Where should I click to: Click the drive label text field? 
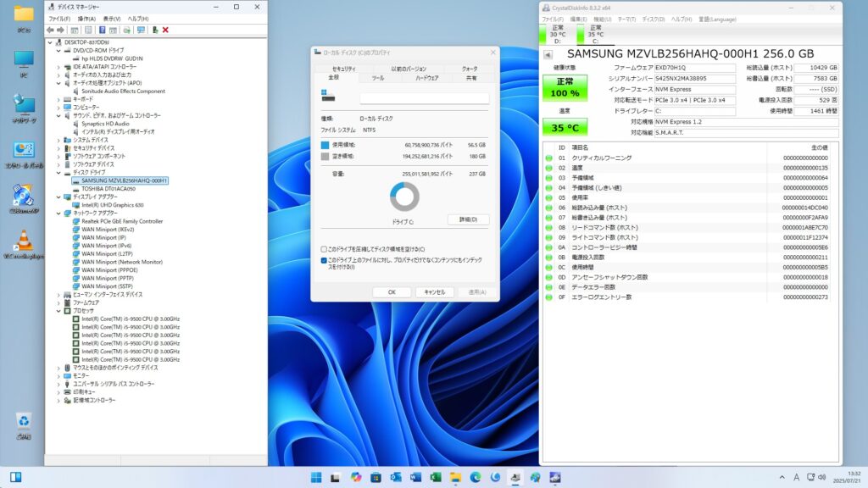[x=424, y=98]
